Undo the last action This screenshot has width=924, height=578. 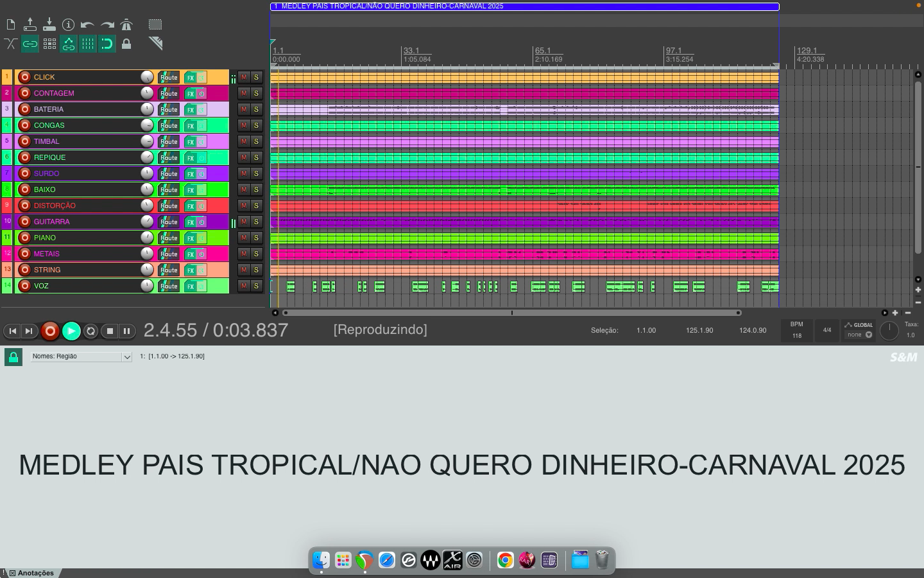(88, 24)
